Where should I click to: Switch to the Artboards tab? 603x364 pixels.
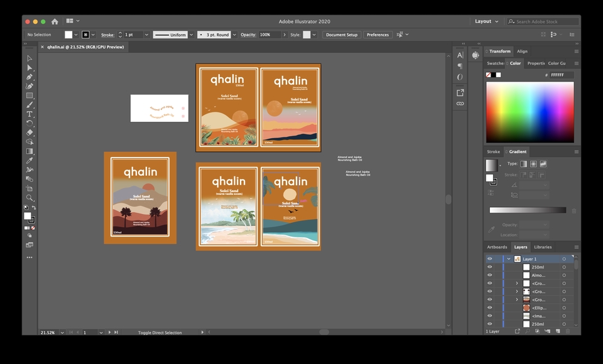(497, 247)
